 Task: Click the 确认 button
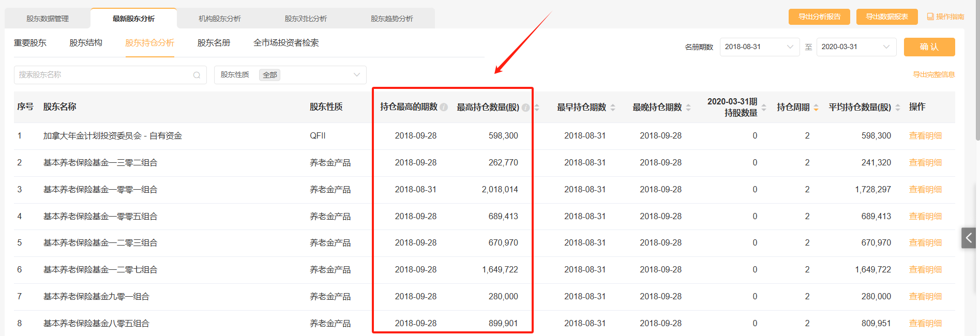point(929,47)
